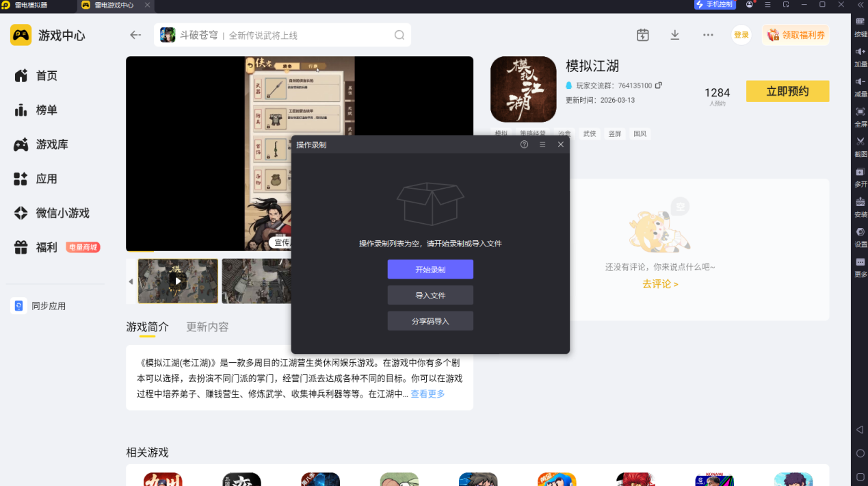Screen dimensions: 868x486
Task: Click the 游戏中心 logo
Action: point(48,35)
